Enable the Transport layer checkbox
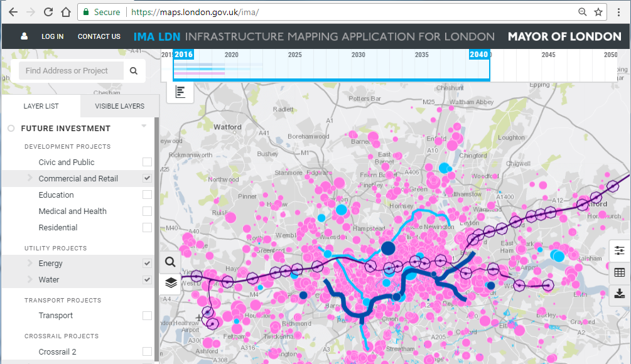 [148, 316]
